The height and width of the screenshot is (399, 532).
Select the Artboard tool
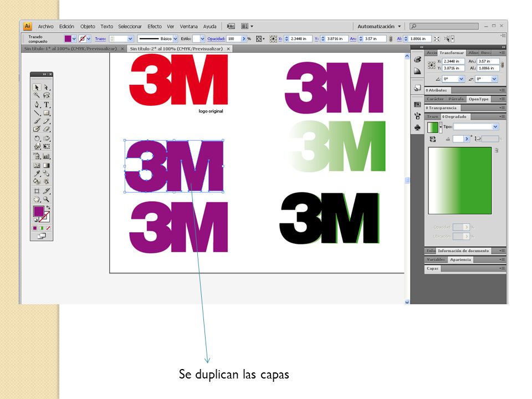37,191
